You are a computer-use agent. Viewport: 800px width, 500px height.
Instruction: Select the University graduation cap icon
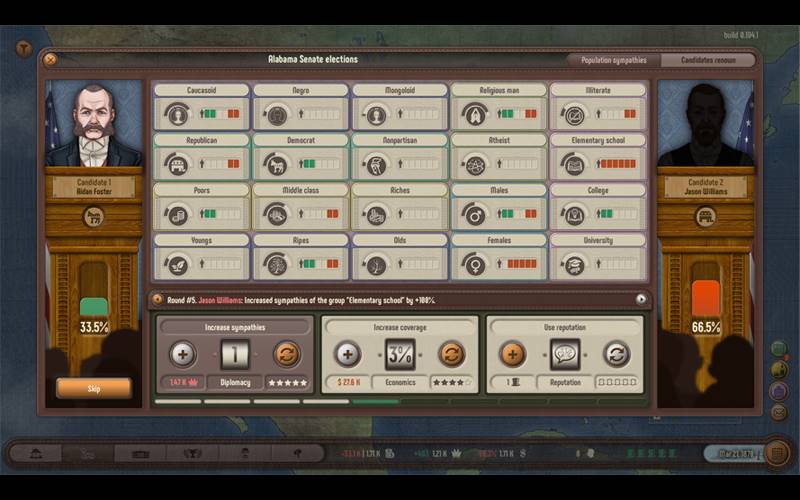[x=574, y=264]
